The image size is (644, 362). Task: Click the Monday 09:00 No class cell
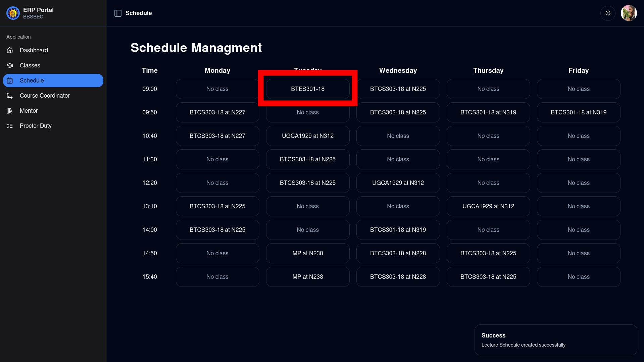(217, 89)
